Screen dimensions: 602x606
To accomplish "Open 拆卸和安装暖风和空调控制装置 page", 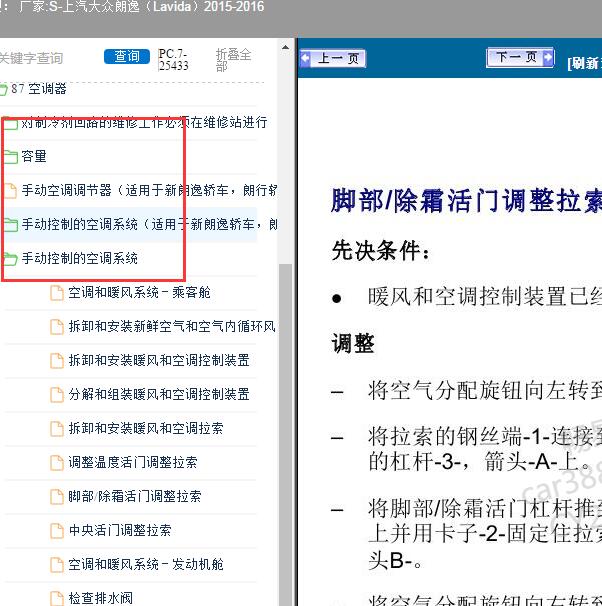I will click(159, 360).
